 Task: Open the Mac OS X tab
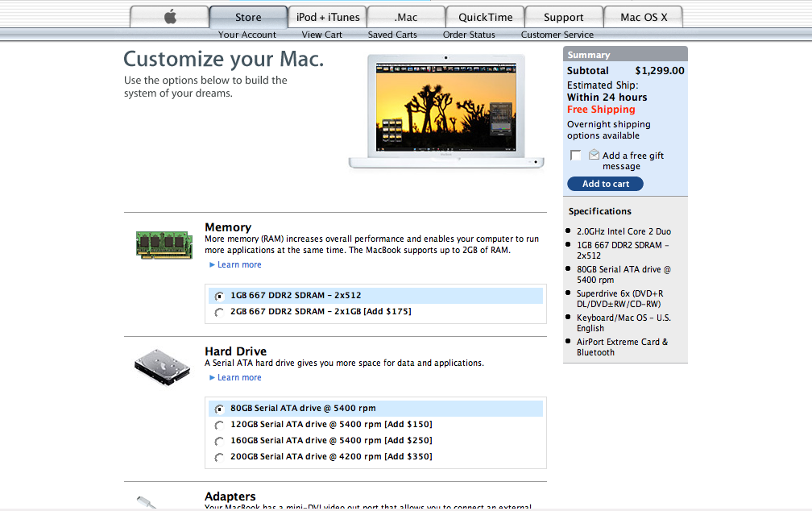644,17
